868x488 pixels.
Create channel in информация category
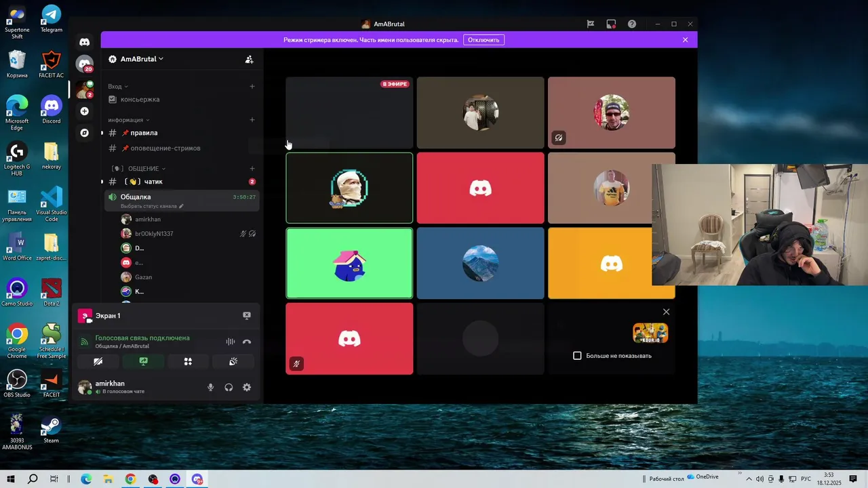(252, 120)
